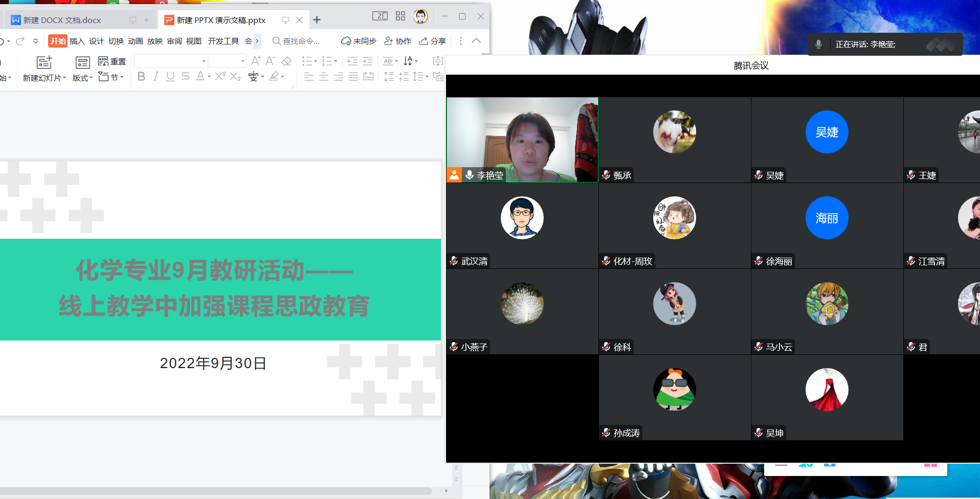The image size is (980, 499).
Task: Click the 协作 collaborate button
Action: point(397,41)
